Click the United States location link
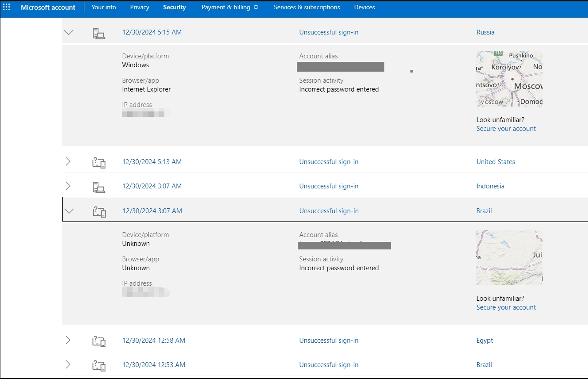 (496, 162)
